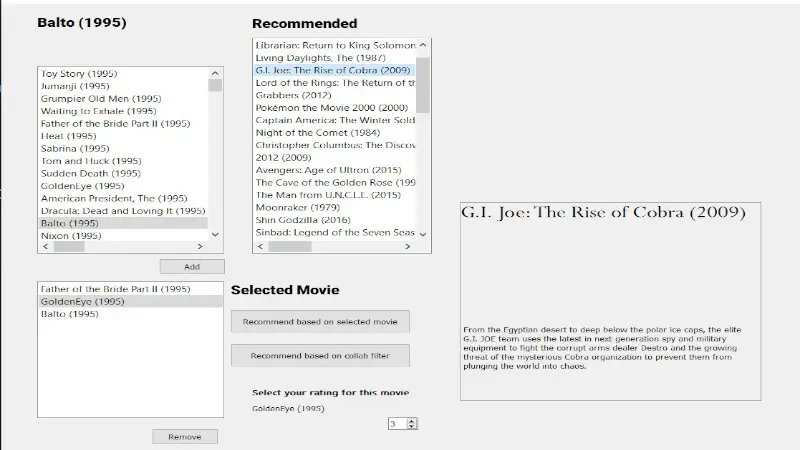800x450 pixels.
Task: Select American President, The (1995)
Action: [123, 198]
